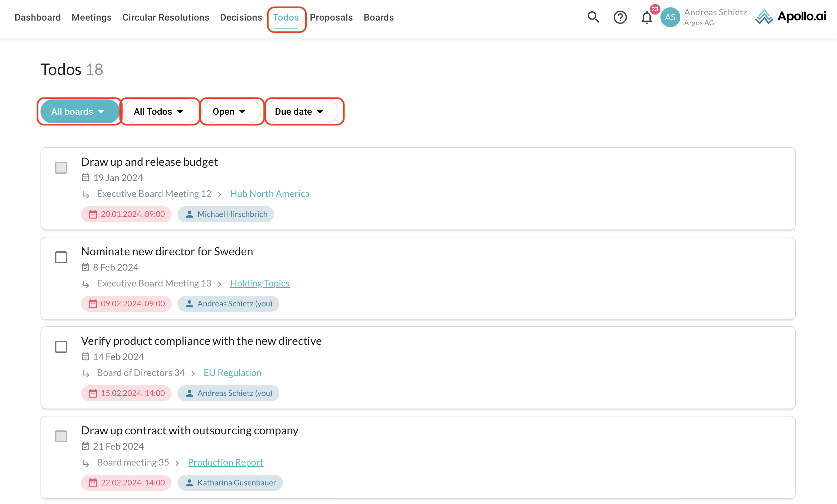Open notifications bell with 23 badge
This screenshot has height=504, width=837.
point(647,17)
